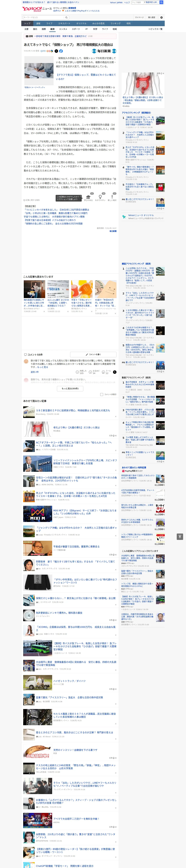Screen dimensions: 186x868
Task: Share article on Facebook via its icon
Action: 61,51
